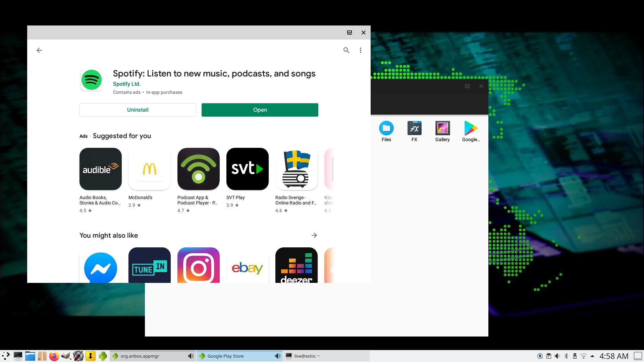This screenshot has height=362, width=644.
Task: Click the 4:58 AM clock
Action: pos(614,356)
